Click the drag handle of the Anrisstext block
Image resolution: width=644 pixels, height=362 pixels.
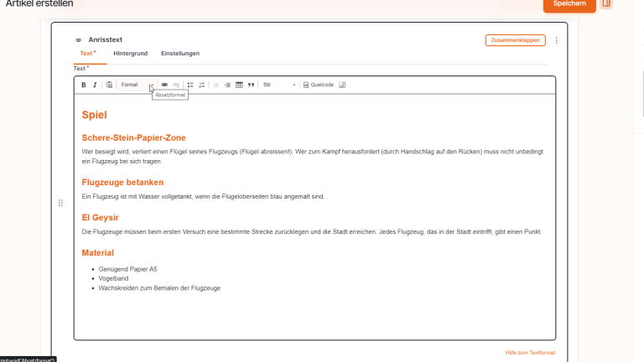pyautogui.click(x=60, y=203)
